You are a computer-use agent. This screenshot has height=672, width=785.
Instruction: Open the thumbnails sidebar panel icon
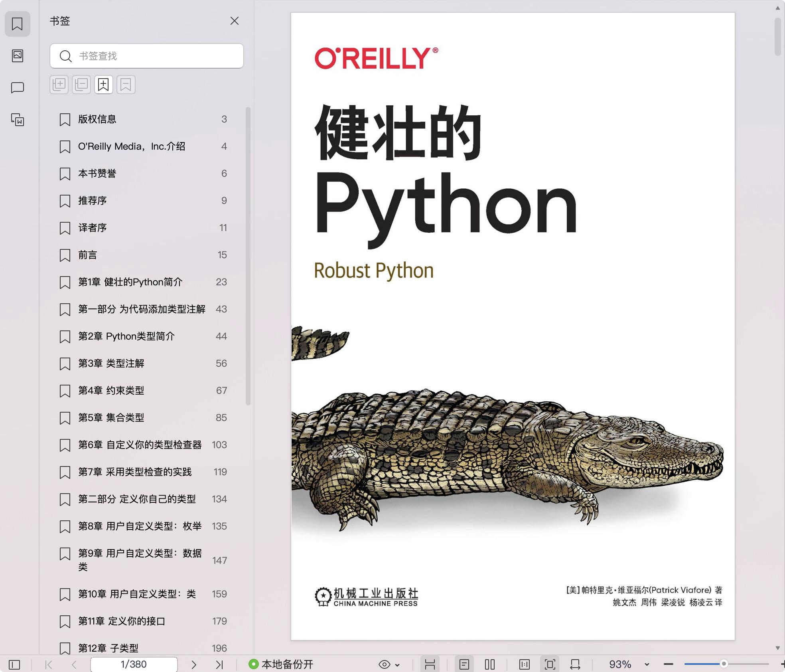[17, 55]
